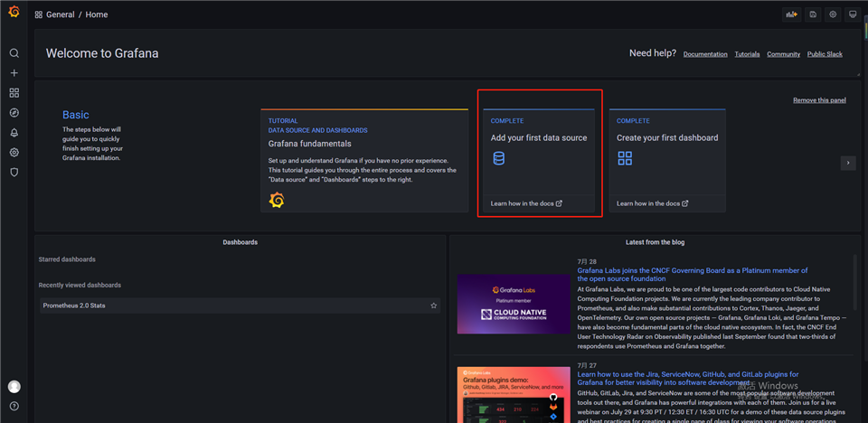Open the search dashboards magnifier icon
This screenshot has width=868, height=423.
pos(14,53)
